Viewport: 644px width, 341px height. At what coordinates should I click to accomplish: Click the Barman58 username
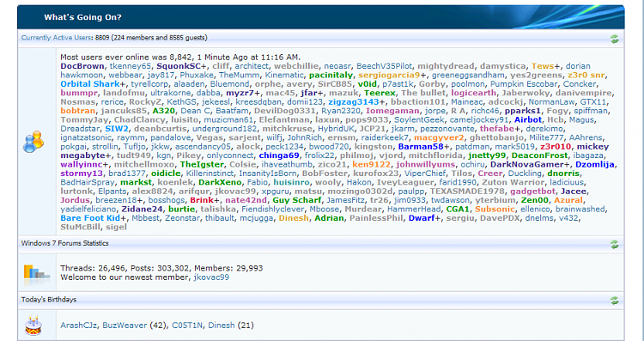click(x=421, y=147)
